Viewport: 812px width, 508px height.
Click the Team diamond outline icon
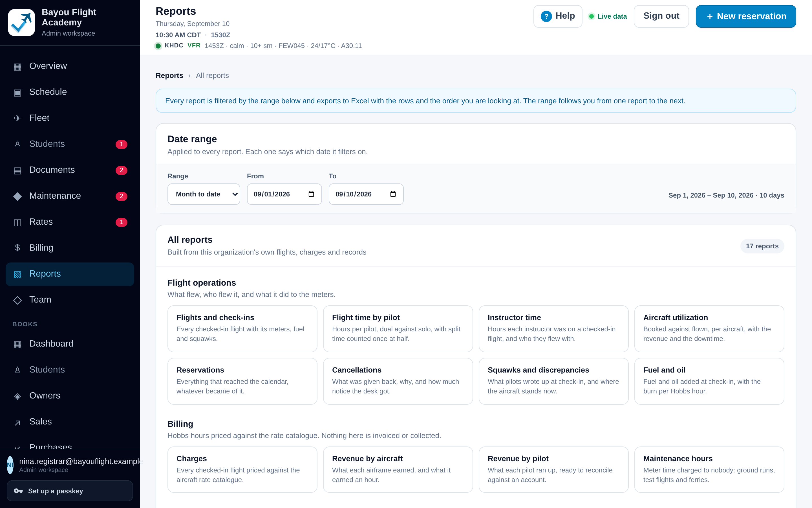click(x=17, y=300)
